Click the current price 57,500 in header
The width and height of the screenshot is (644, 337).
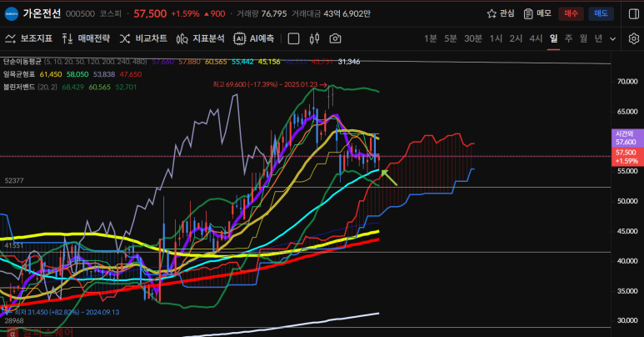pos(150,13)
